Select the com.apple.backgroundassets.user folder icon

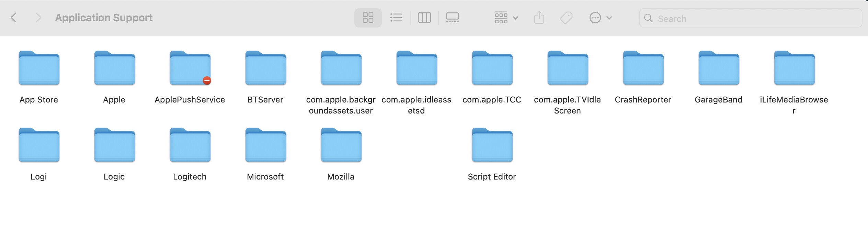point(341,68)
